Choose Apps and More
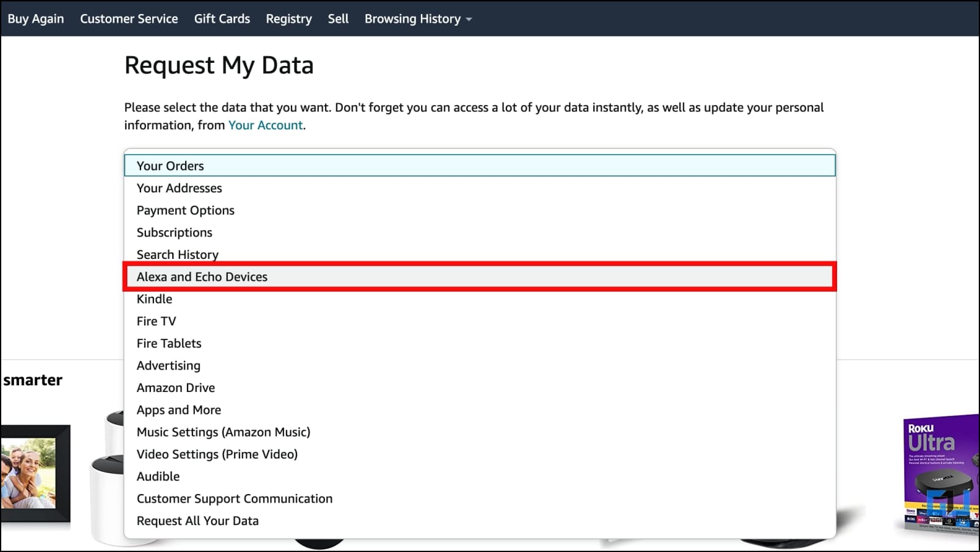 point(480,410)
